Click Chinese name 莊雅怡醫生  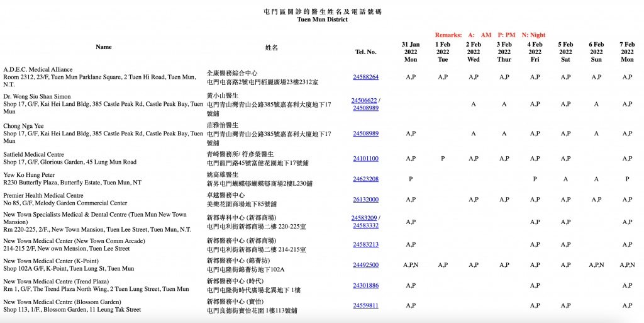(223, 125)
